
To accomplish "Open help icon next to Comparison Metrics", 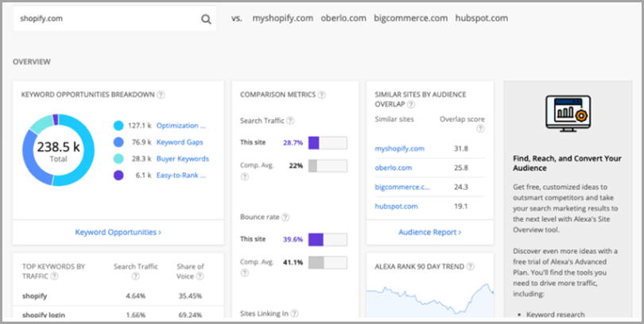I will point(321,94).
